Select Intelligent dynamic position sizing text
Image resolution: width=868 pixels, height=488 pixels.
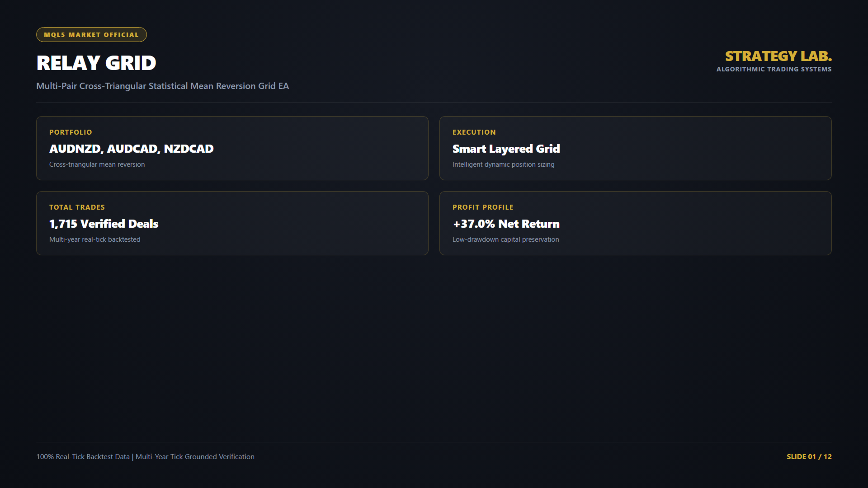click(503, 164)
